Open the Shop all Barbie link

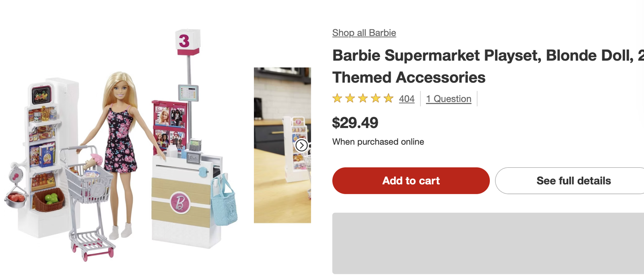pyautogui.click(x=364, y=33)
